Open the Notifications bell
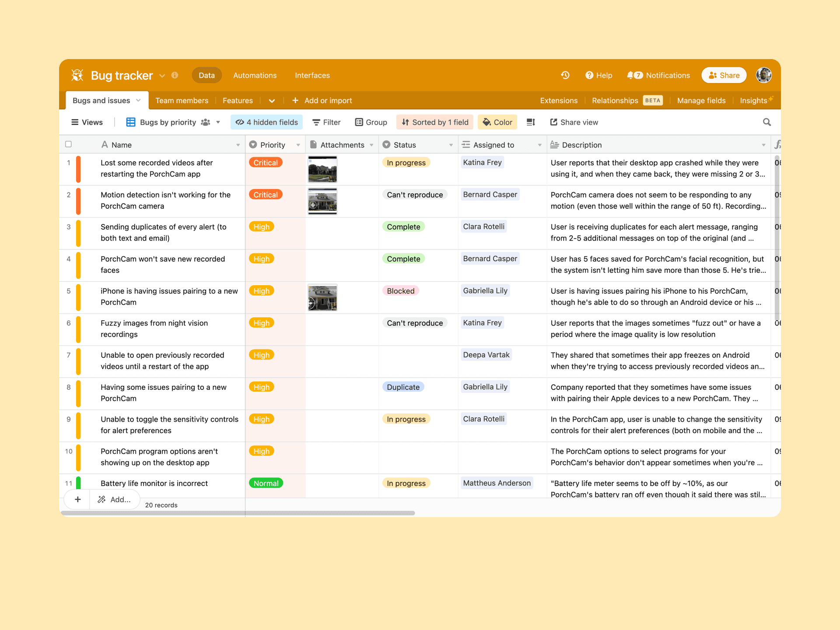The width and height of the screenshot is (840, 630). click(x=630, y=75)
